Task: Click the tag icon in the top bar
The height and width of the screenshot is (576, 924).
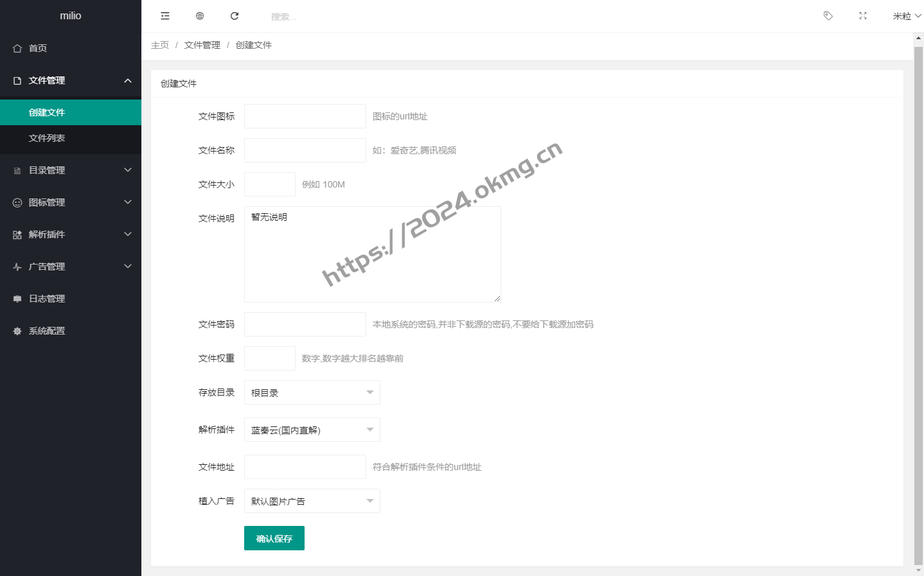Action: [828, 16]
